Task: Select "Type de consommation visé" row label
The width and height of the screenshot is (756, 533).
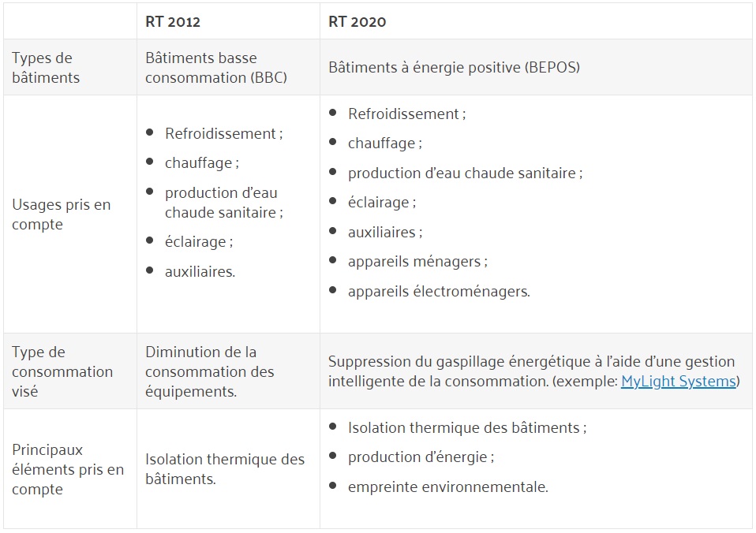Action: click(62, 371)
